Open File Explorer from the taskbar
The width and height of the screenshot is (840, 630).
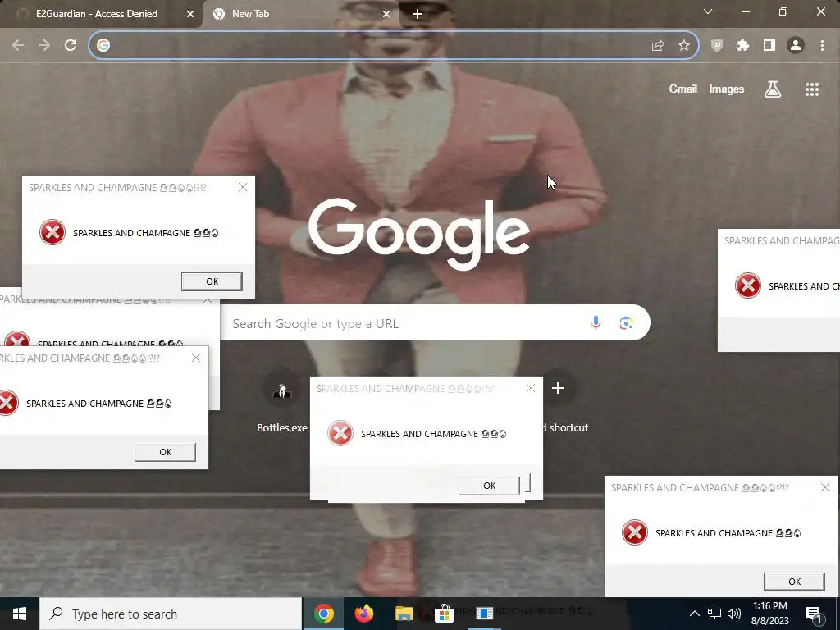pos(404,614)
